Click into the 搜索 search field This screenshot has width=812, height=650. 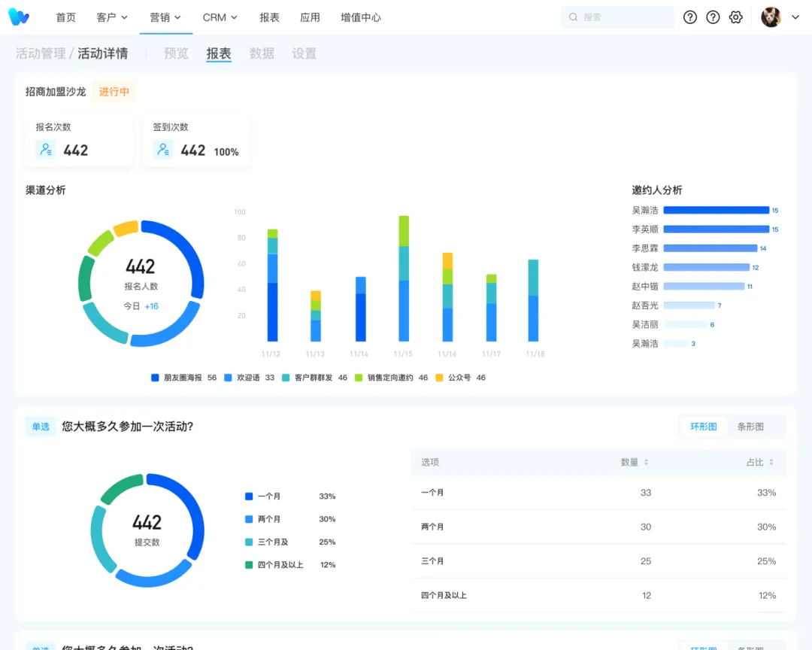(624, 17)
